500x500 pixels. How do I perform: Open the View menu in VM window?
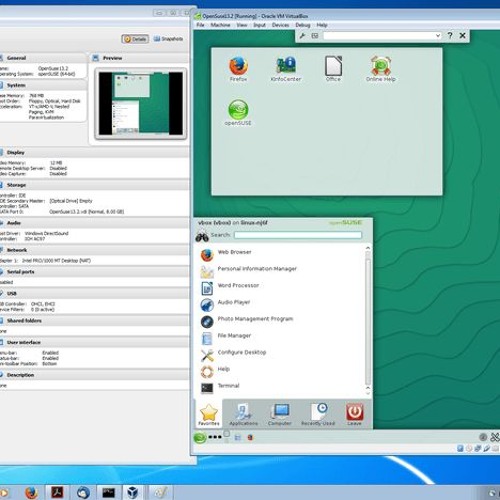(x=242, y=25)
